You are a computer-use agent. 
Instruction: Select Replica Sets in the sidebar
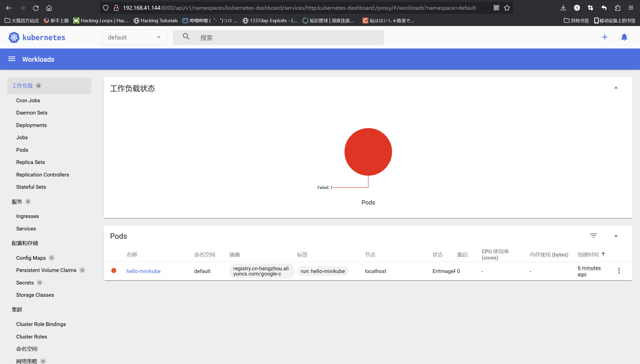31,162
